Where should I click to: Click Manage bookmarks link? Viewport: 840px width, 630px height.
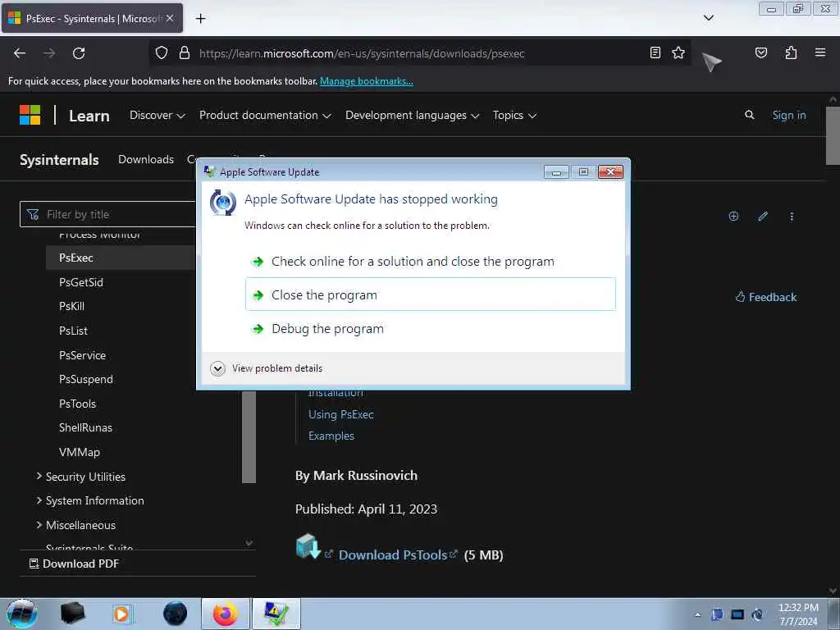click(367, 81)
